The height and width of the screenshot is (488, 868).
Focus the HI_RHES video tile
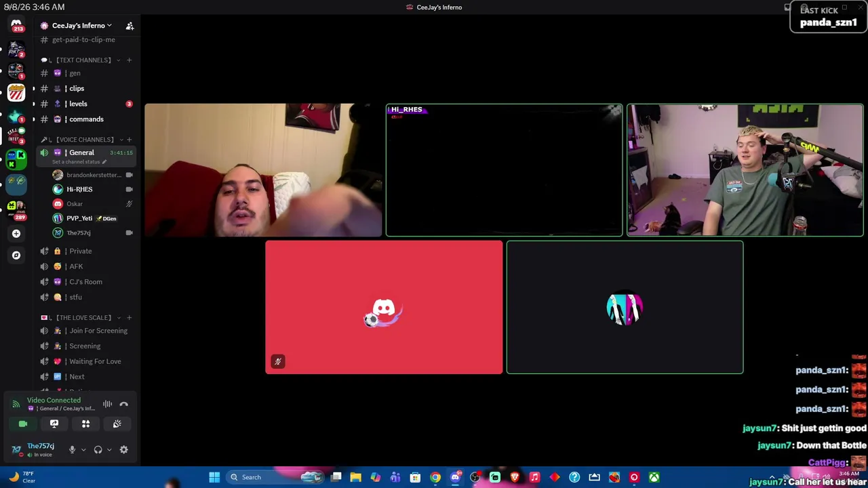tap(504, 170)
